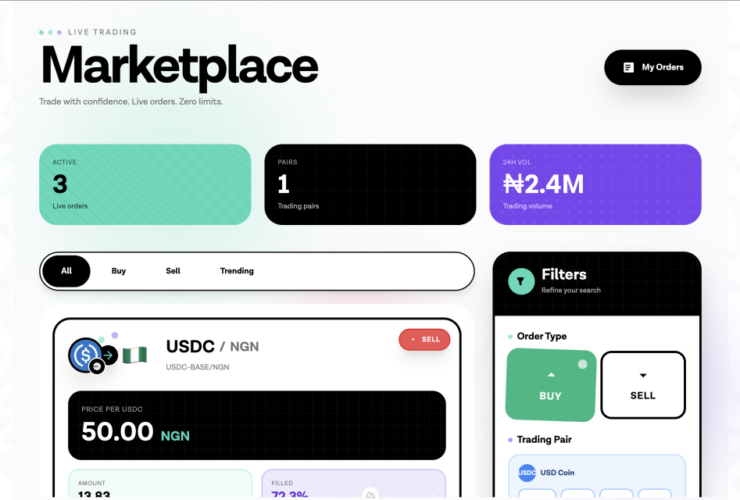The width and height of the screenshot is (740, 500).
Task: Switch to the All tab
Action: (66, 271)
